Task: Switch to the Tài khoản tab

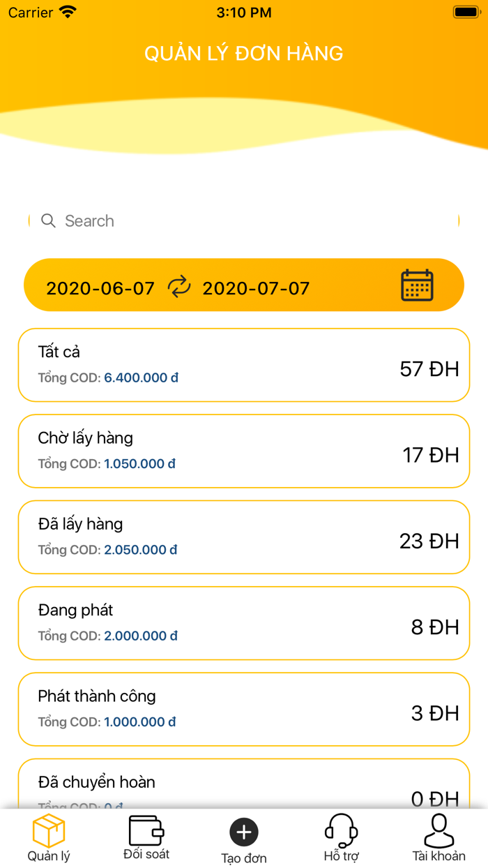Action: (x=439, y=837)
